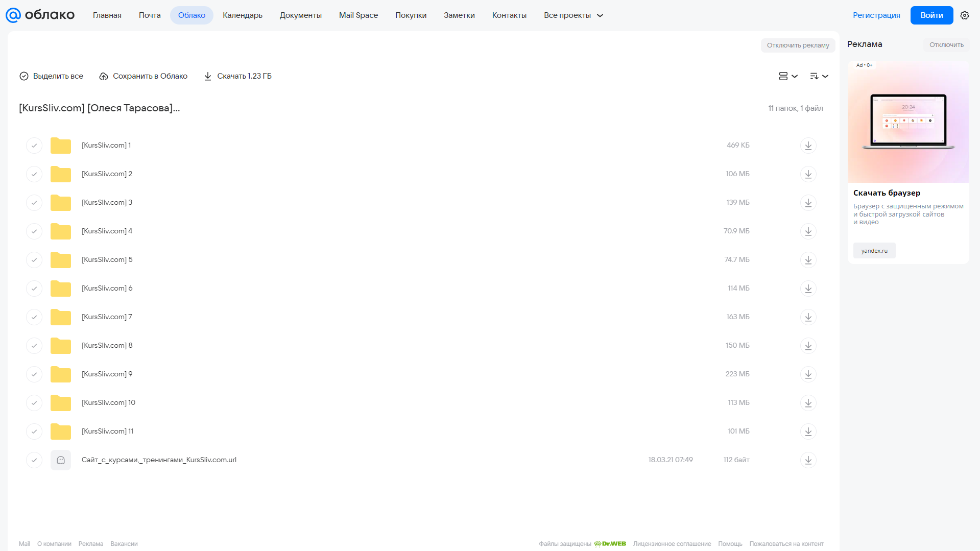The image size is (980, 551).
Task: Download the [KursSliv.com] 9 folder
Action: click(x=808, y=374)
